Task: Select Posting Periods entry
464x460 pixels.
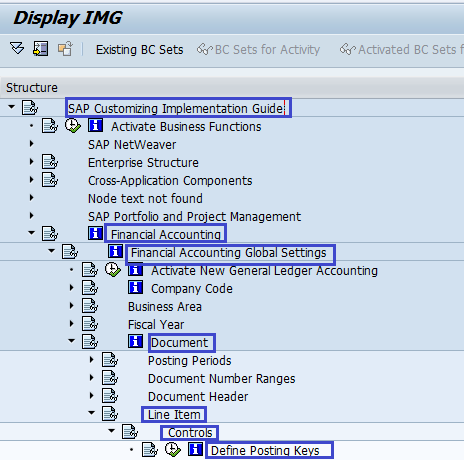Action: (x=190, y=361)
